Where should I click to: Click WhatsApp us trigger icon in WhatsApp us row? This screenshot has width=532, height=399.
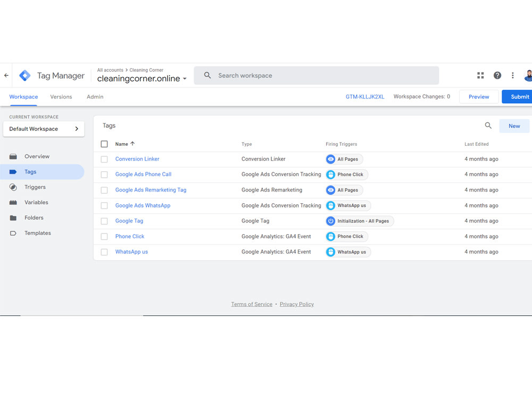click(x=330, y=252)
